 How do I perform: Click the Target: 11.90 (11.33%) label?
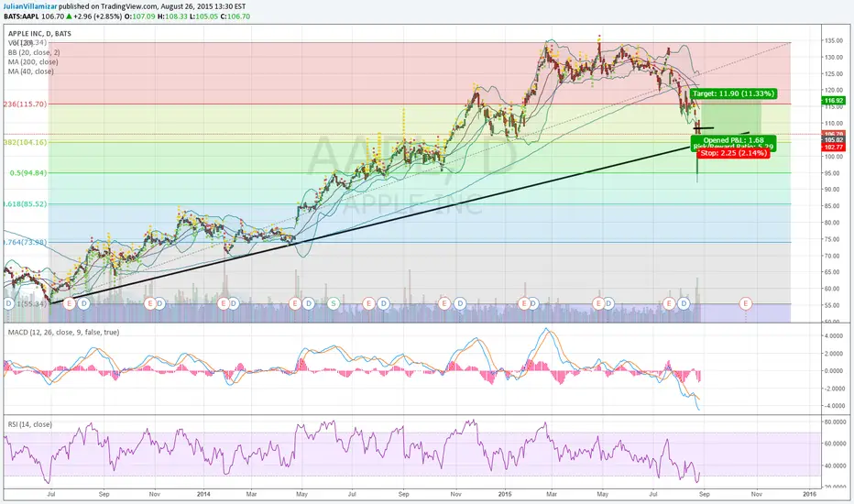(x=733, y=93)
